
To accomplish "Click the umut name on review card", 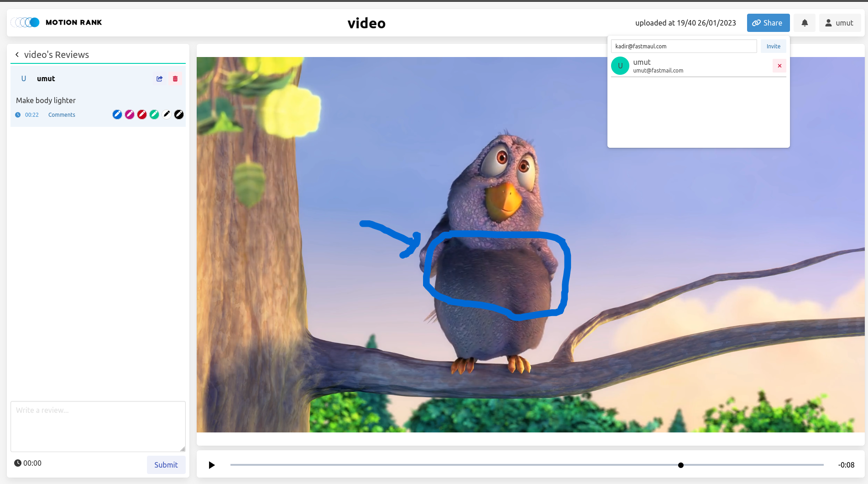I will point(46,78).
